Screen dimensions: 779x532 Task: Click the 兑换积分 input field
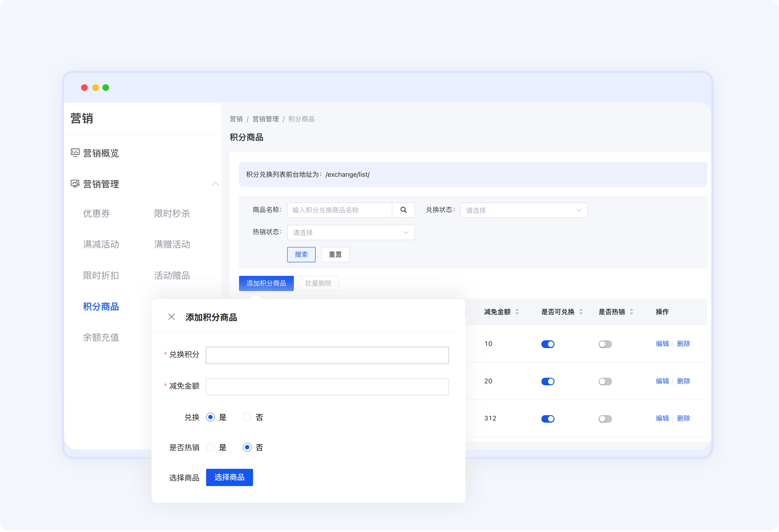(327, 355)
